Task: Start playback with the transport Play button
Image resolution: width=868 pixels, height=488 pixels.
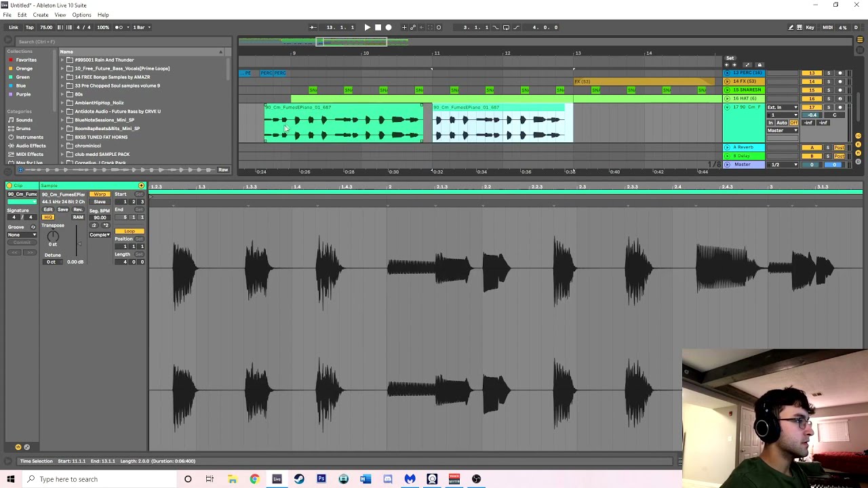Action: point(367,27)
